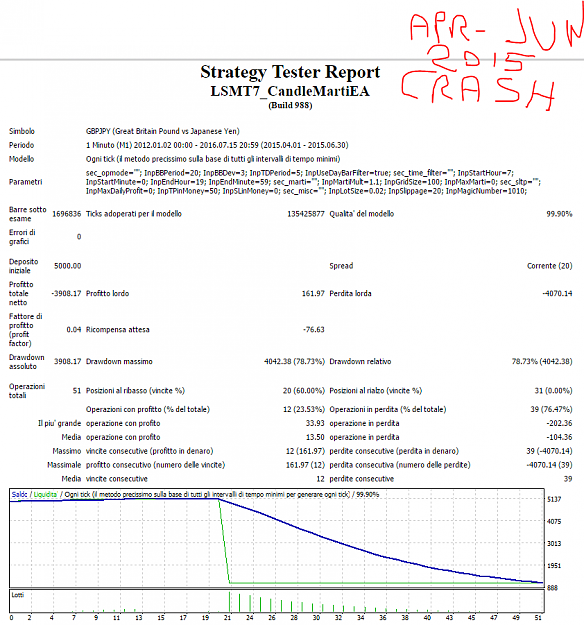This screenshot has height=625, width=584.
Task: Click the 'Drawdown massimo' value 4042.38 (78.73%)
Action: (294, 362)
